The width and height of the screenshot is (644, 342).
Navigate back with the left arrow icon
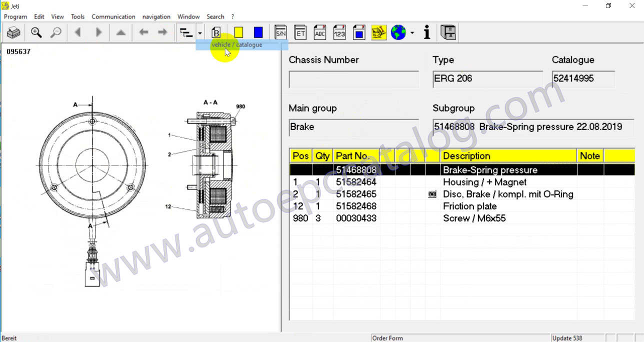(77, 32)
